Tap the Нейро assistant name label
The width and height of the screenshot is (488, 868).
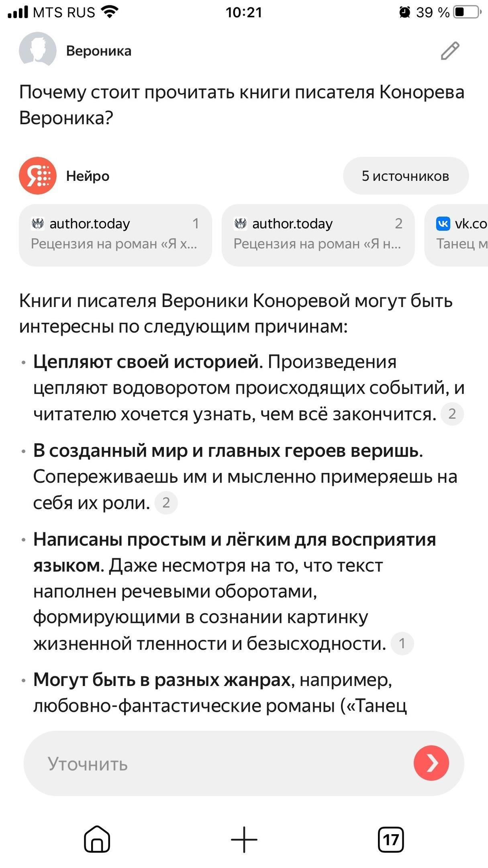88,176
